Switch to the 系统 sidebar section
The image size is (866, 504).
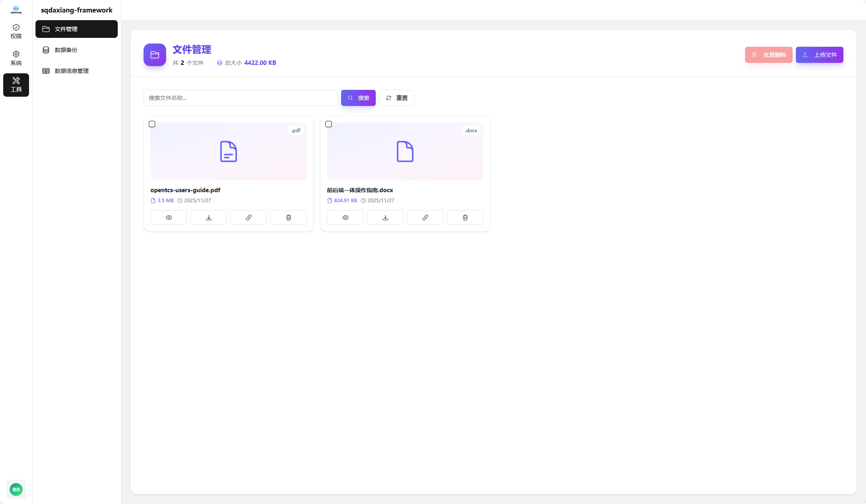16,58
